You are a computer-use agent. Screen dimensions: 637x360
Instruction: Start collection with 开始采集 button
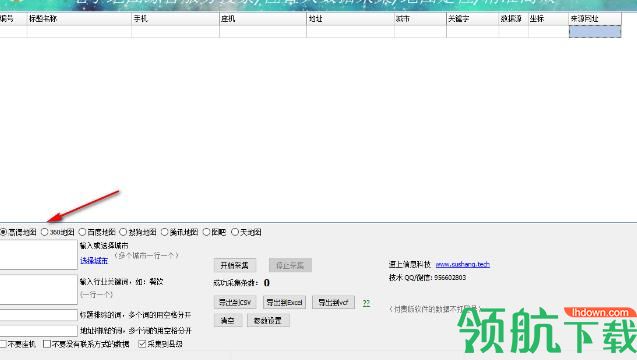click(x=234, y=266)
